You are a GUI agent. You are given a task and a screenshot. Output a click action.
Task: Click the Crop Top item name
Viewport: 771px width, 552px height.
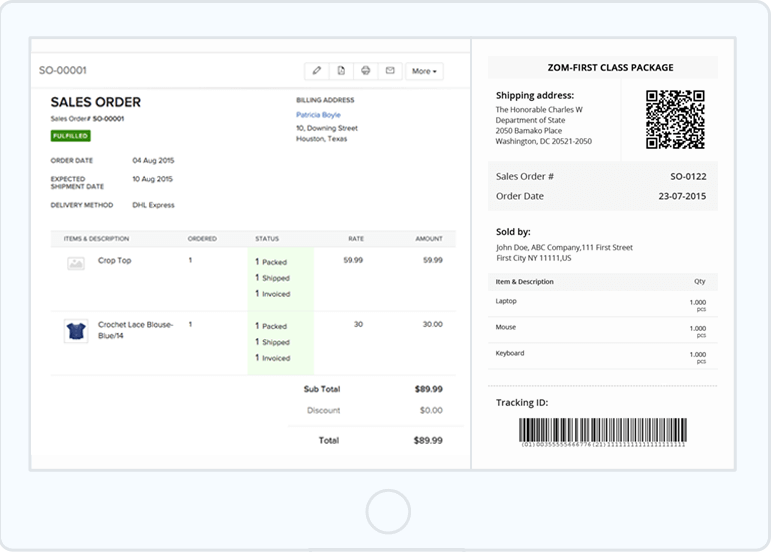115,261
